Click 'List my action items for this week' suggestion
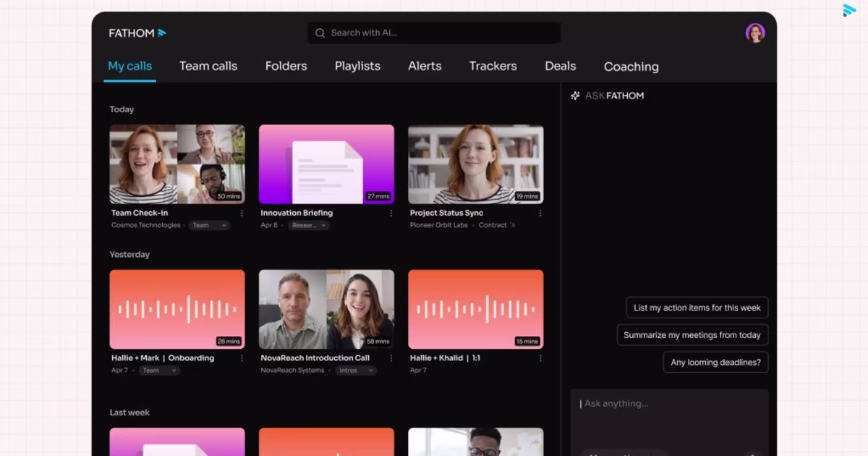 coord(697,308)
